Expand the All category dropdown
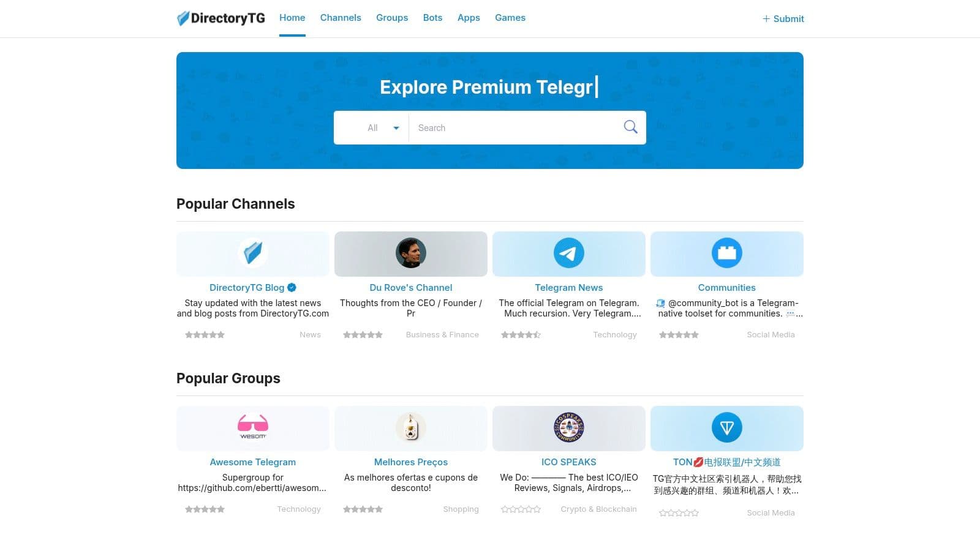Viewport: 980px width, 551px height. point(382,128)
